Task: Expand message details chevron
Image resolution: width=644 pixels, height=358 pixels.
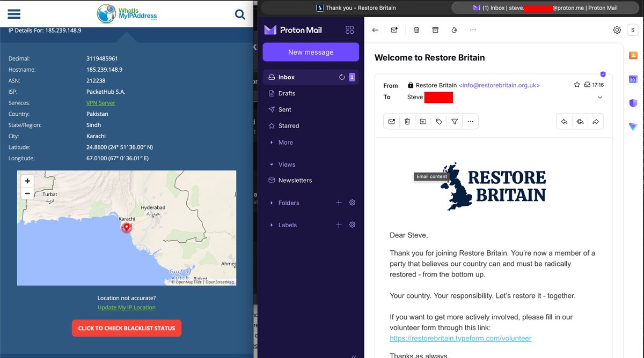Action: click(600, 97)
